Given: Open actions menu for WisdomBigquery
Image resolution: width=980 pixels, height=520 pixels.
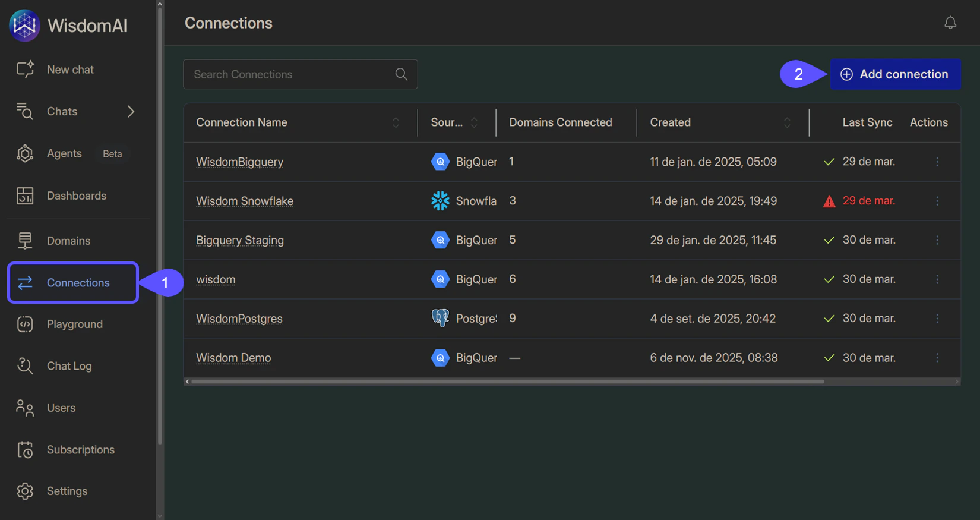Looking at the screenshot, I should point(937,162).
